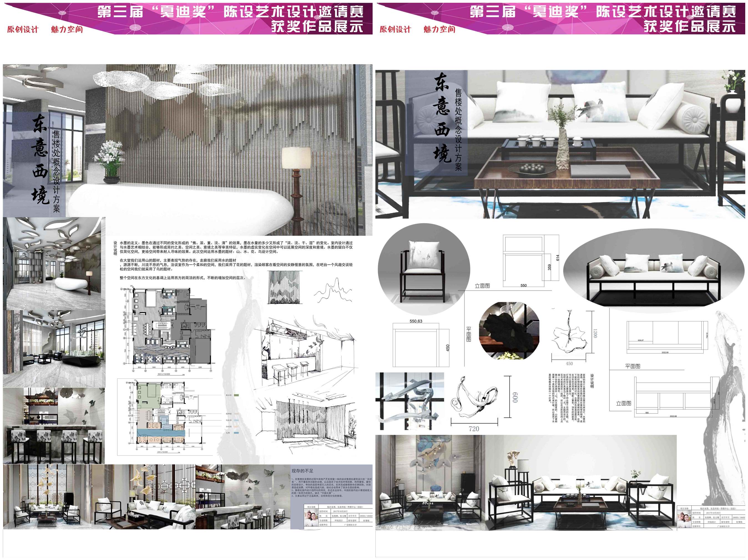Click "售楼处概念设计方案" subtitle on the left poster
Viewport: 748px width, 560px height.
[56, 171]
